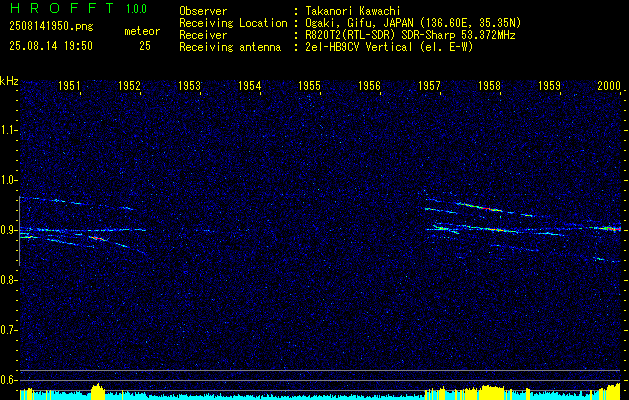Click the filename 2508141950.png

click(51, 27)
